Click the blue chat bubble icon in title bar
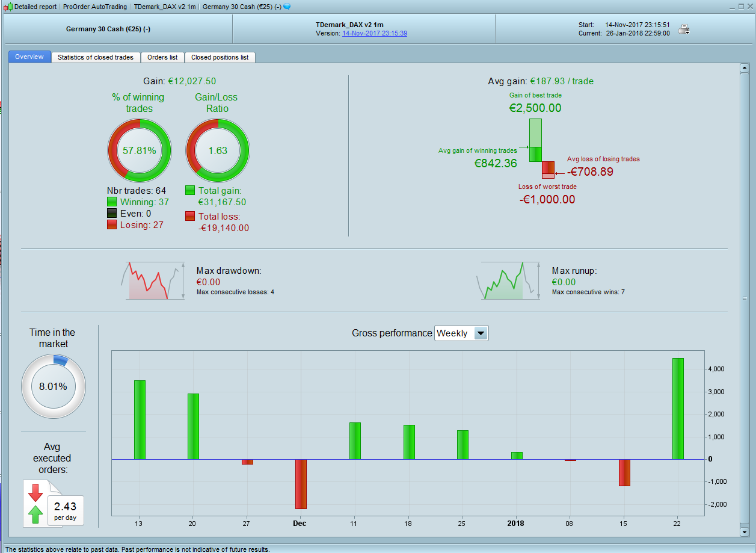Viewport: 756px width, 553px height. click(x=287, y=7)
